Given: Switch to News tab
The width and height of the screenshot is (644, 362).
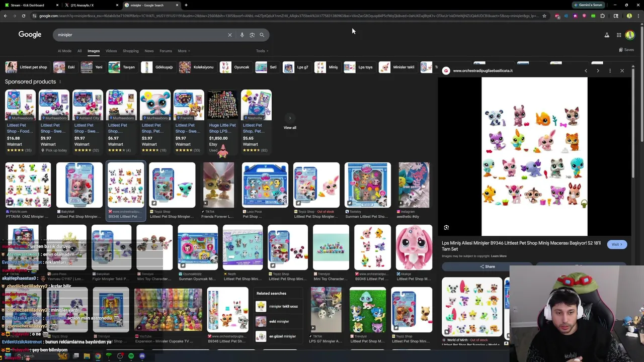Looking at the screenshot, I should point(149,51).
